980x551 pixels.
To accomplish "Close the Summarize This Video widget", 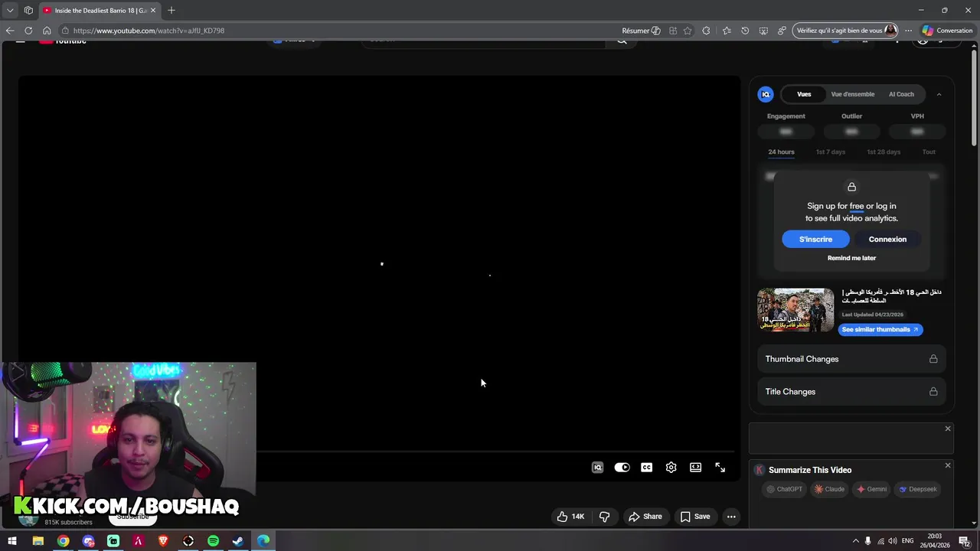I will pos(948,465).
